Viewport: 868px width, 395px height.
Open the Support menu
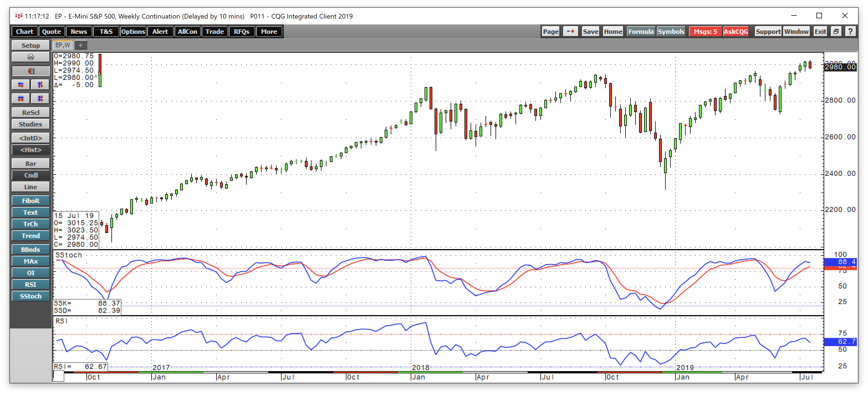768,32
